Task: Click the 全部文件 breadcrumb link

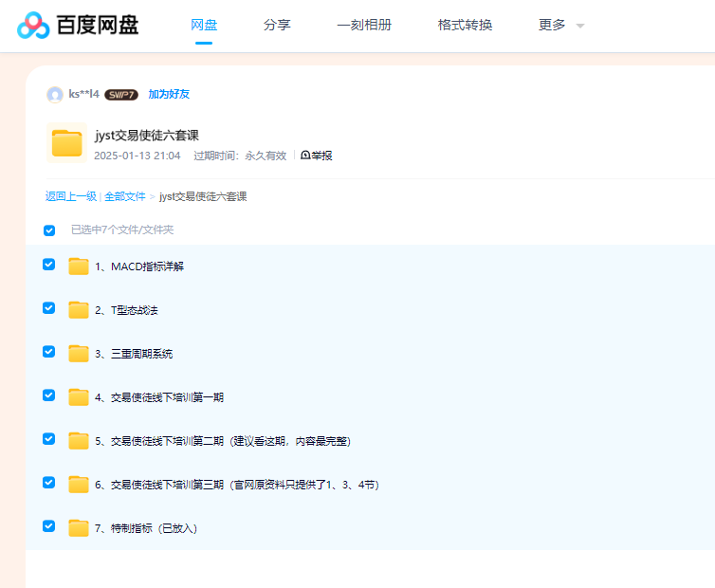Action: [x=125, y=196]
